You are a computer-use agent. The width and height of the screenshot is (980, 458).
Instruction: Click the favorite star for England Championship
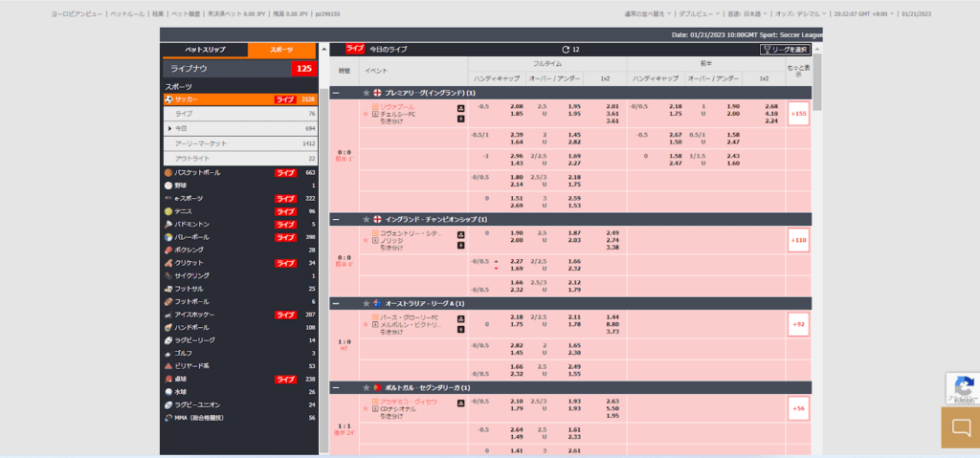tap(367, 219)
